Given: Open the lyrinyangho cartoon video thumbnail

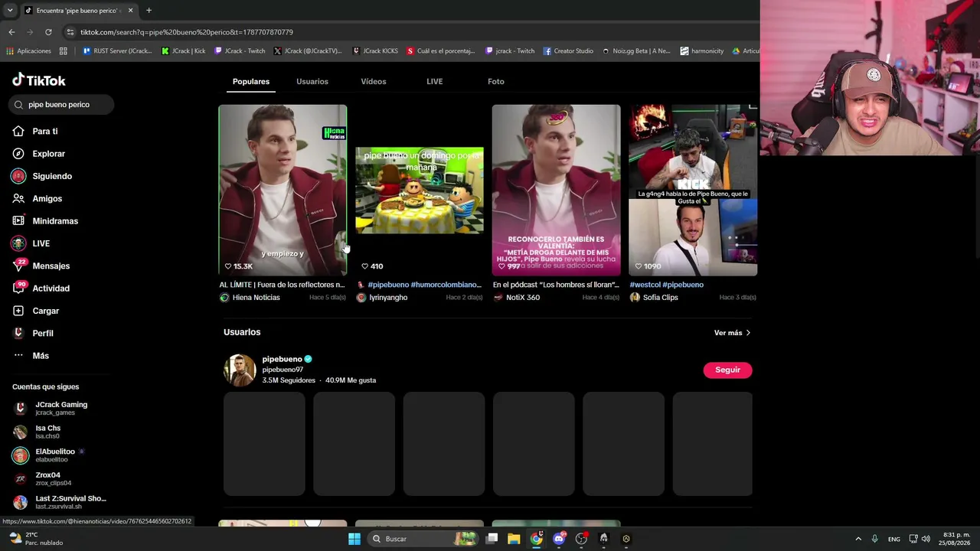Looking at the screenshot, I should [420, 190].
